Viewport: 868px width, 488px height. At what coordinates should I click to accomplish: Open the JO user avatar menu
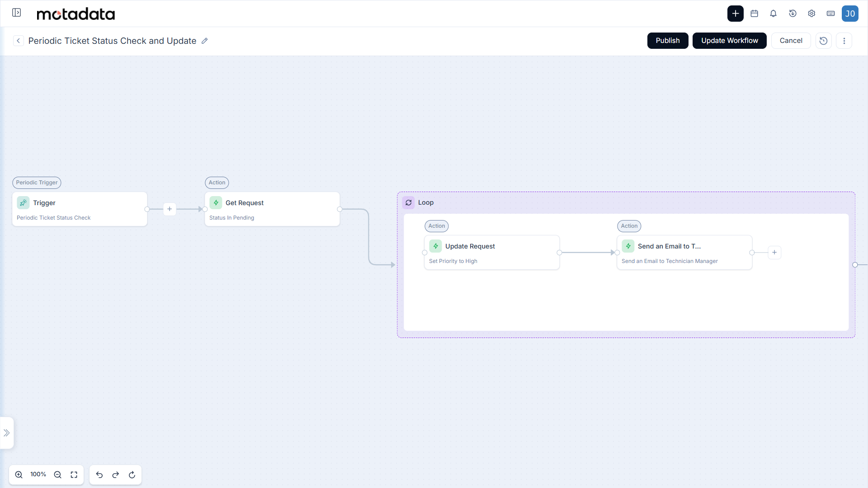click(x=850, y=14)
